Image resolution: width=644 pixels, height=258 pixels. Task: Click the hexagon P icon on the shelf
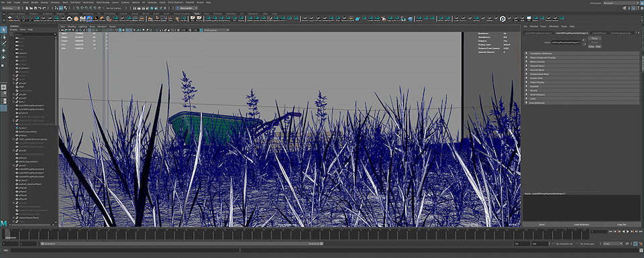click(502, 19)
